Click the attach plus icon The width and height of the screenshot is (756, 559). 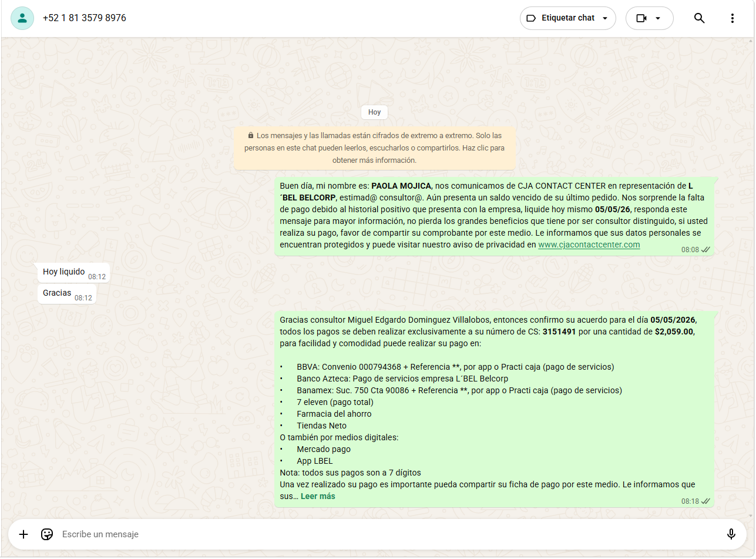point(23,534)
